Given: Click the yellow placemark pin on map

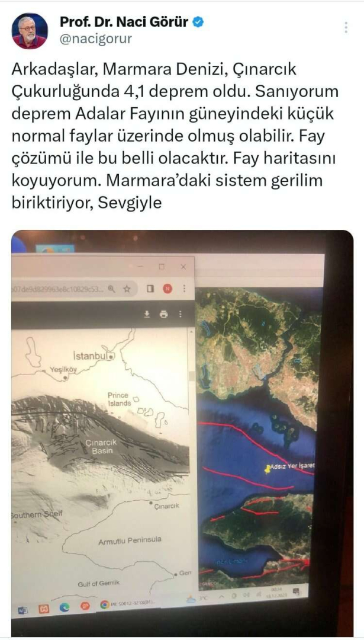Looking at the screenshot, I should pyautogui.click(x=268, y=469).
